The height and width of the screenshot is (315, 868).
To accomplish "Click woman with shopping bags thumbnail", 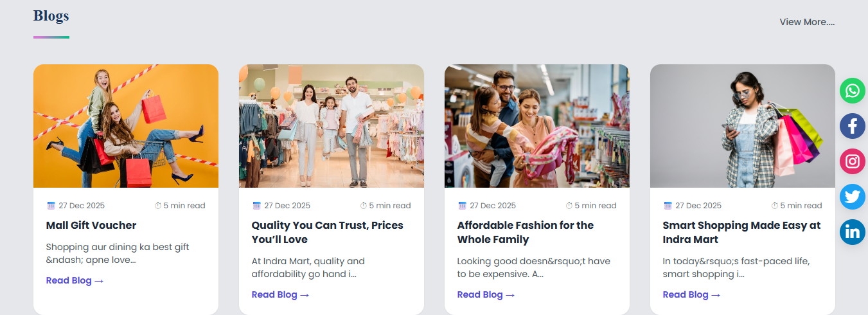I will click(x=743, y=126).
